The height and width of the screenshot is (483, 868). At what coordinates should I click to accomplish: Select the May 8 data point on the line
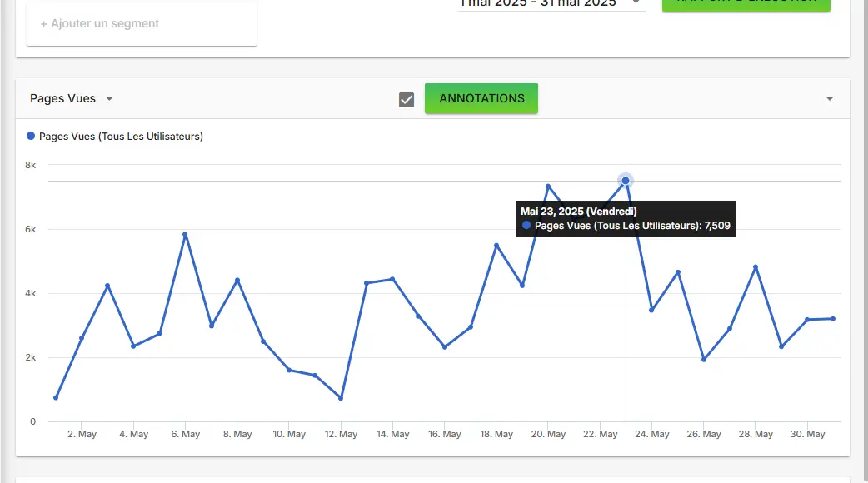click(x=237, y=280)
